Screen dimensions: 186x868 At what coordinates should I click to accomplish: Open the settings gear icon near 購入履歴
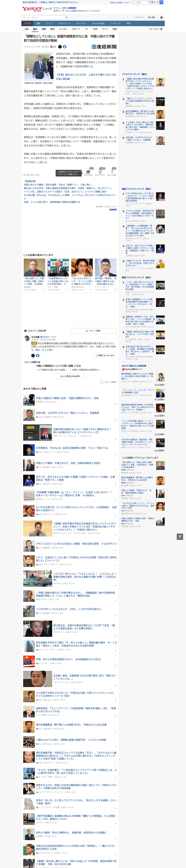161,18
